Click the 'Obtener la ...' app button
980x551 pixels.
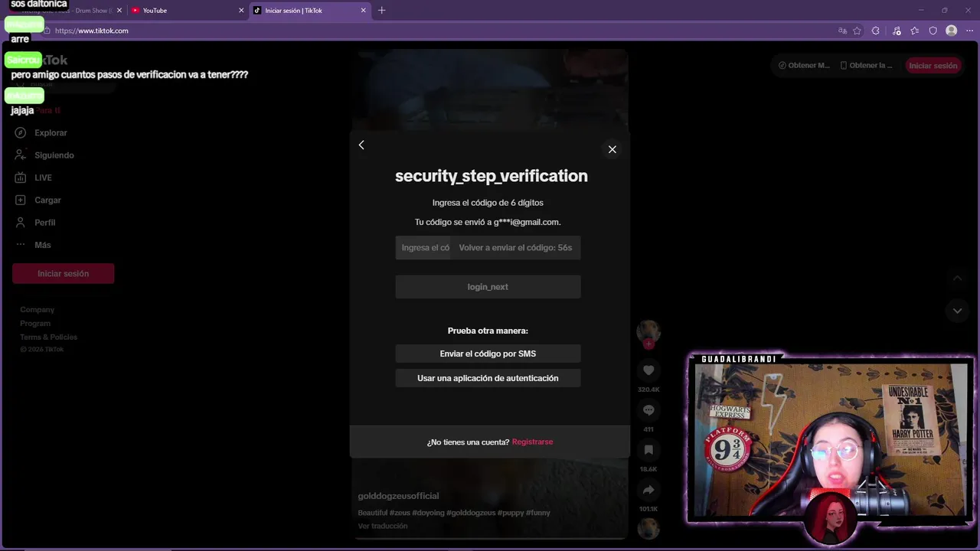866,65
